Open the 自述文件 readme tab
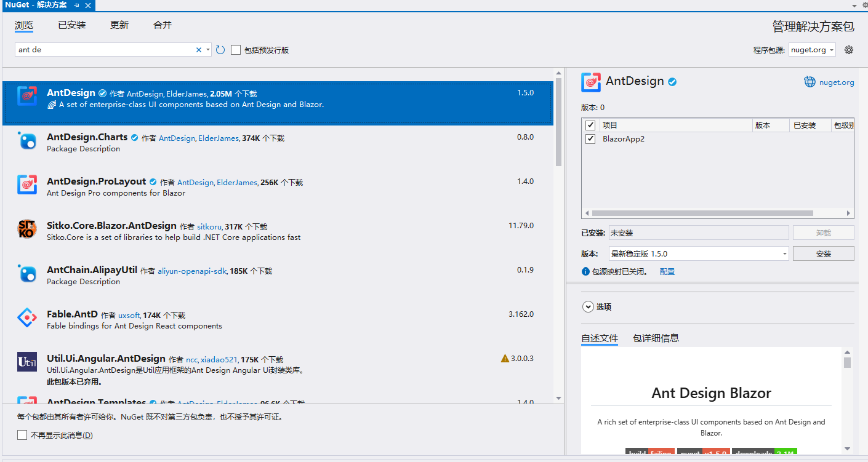The image size is (868, 462). tap(600, 338)
